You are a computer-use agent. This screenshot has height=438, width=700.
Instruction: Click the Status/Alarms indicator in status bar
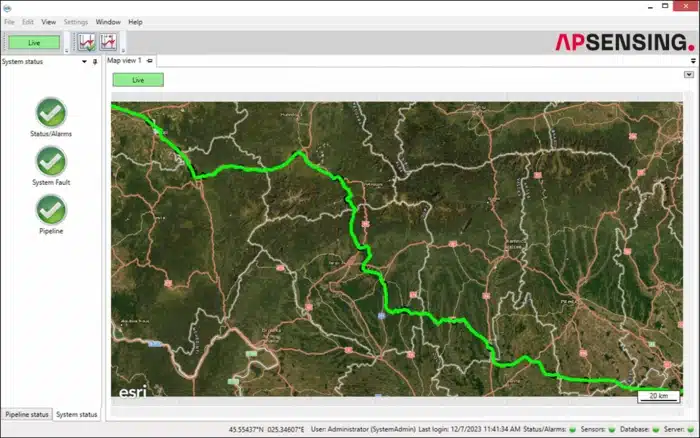pyautogui.click(x=575, y=429)
